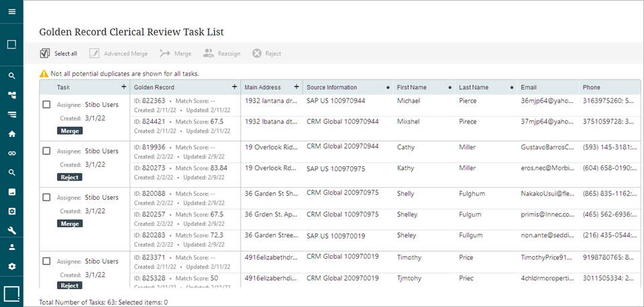Click the Advanced Merge toolbar action
This screenshot has height=307, width=644.
[x=118, y=54]
